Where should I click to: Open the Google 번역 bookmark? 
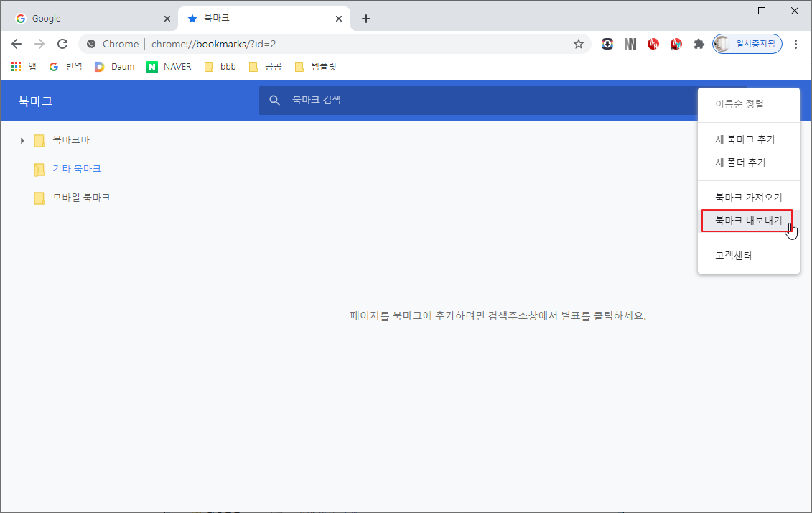pos(66,66)
